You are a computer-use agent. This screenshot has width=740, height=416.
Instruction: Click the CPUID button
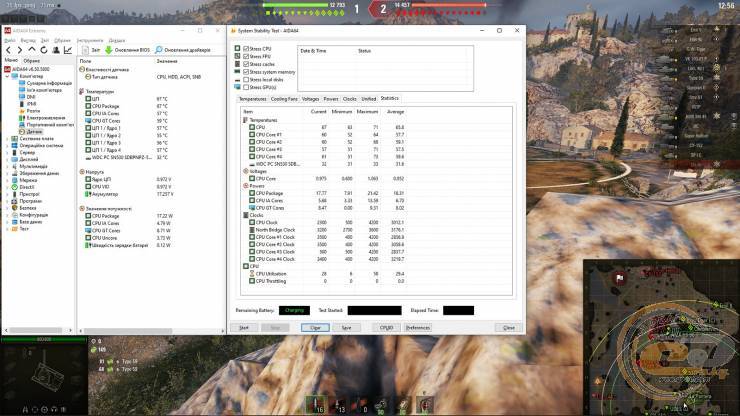pos(387,327)
